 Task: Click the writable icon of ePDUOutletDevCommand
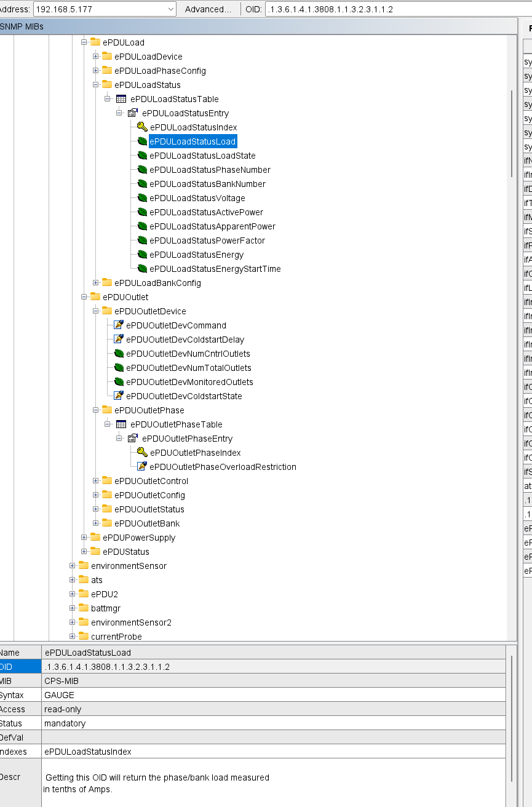click(x=119, y=325)
